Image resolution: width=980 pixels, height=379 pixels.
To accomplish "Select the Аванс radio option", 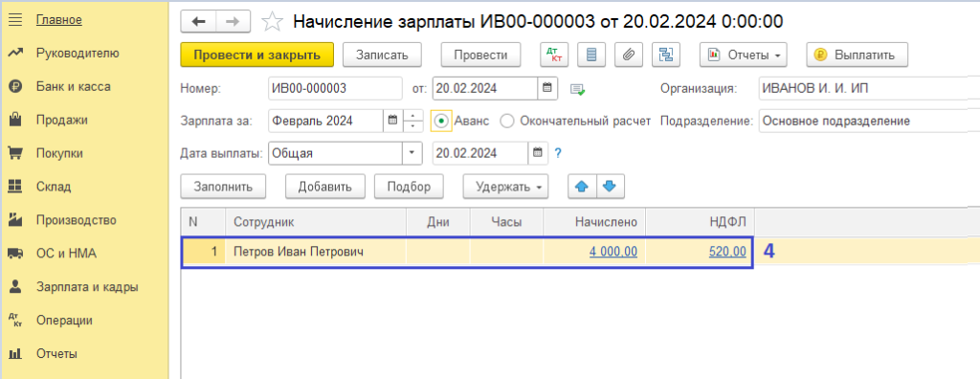I will click(441, 121).
